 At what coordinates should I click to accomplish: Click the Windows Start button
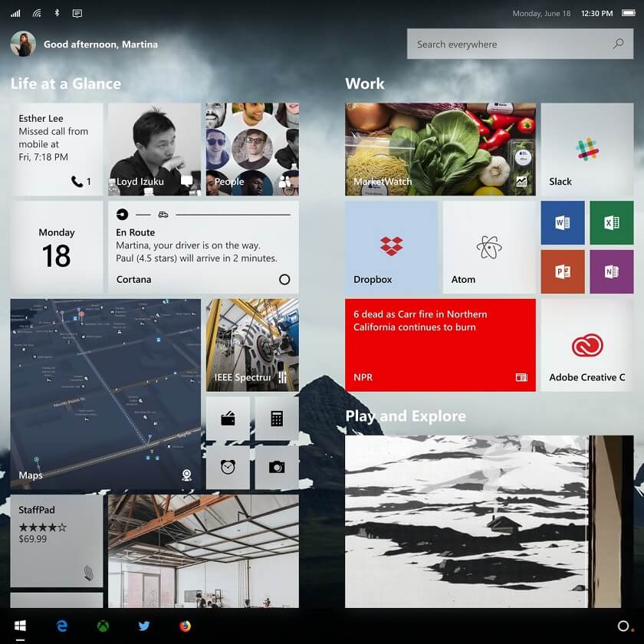[20, 626]
